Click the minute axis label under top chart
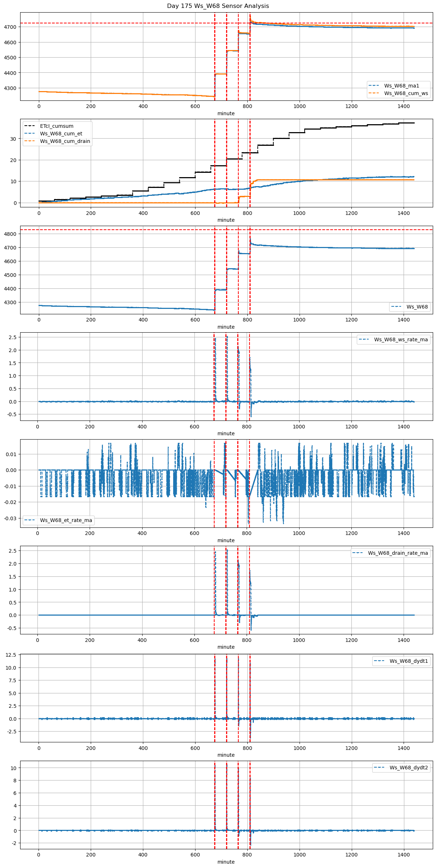This screenshot has height=868, width=436. click(226, 113)
